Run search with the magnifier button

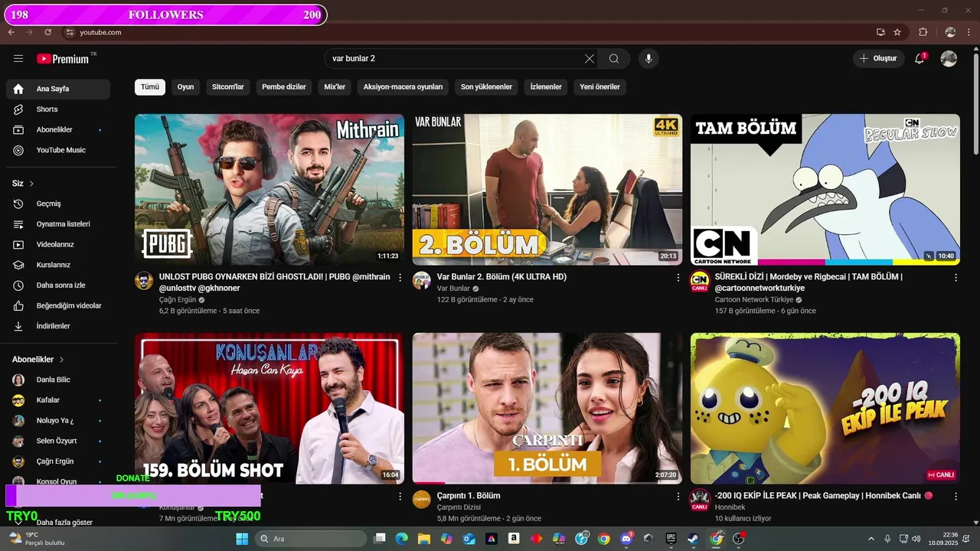[x=614, y=58]
